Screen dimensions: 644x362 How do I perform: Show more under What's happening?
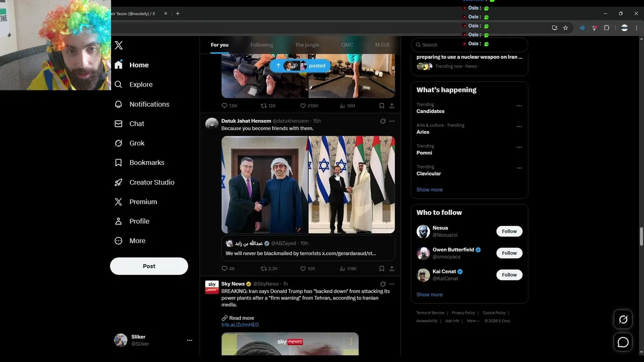pos(429,190)
